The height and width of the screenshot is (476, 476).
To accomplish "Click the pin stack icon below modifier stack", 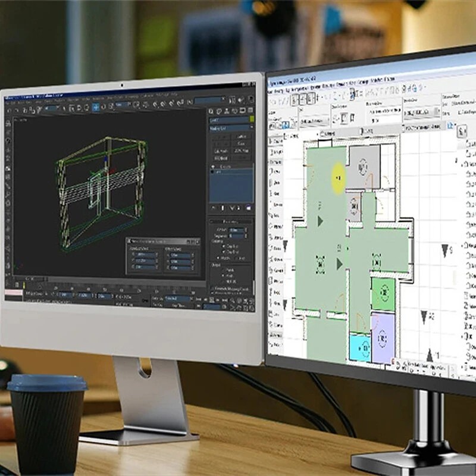I will point(213,208).
